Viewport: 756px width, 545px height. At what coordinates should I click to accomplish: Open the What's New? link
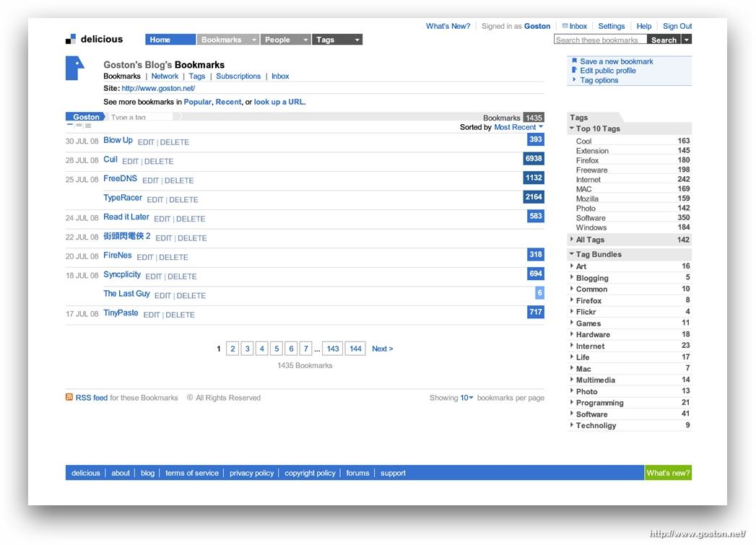[x=448, y=26]
